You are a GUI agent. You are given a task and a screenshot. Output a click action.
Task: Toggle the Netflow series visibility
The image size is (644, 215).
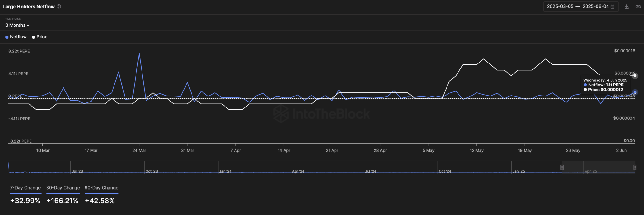coord(18,37)
